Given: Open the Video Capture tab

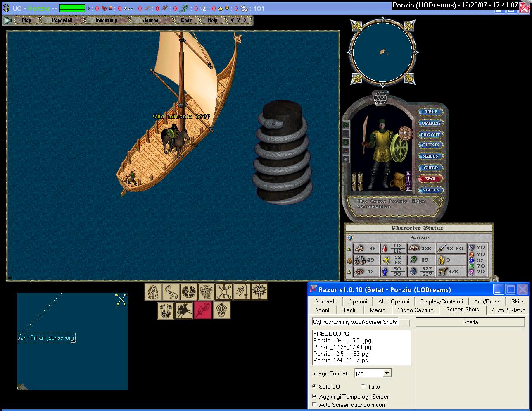Looking at the screenshot, I should click(416, 310).
